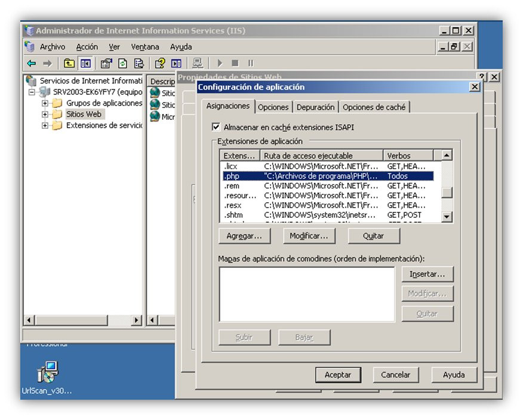Open the Acción menu
This screenshot has height=420, width=523.
pyautogui.click(x=87, y=47)
